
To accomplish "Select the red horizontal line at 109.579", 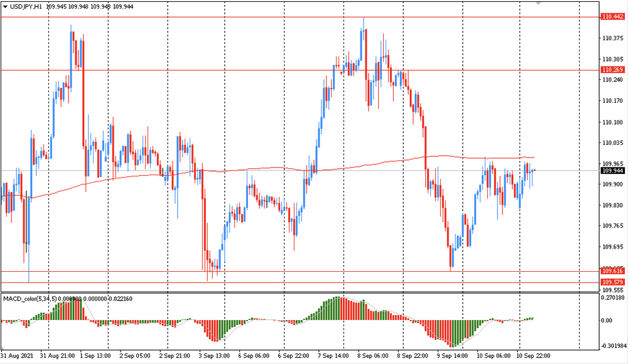I will coord(300,282).
